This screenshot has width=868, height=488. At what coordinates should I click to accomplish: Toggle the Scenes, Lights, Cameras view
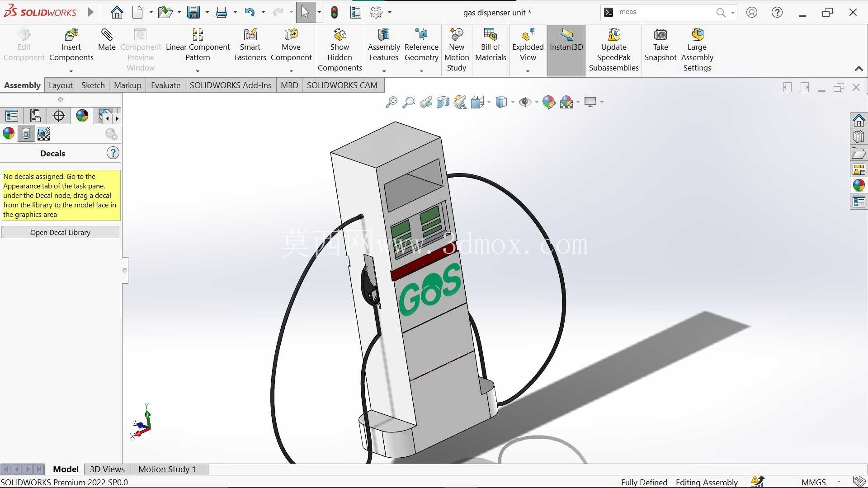coord(44,134)
